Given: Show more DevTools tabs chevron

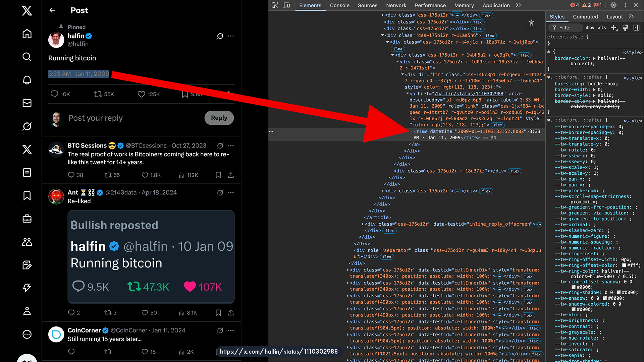Looking at the screenshot, I should (519, 5).
